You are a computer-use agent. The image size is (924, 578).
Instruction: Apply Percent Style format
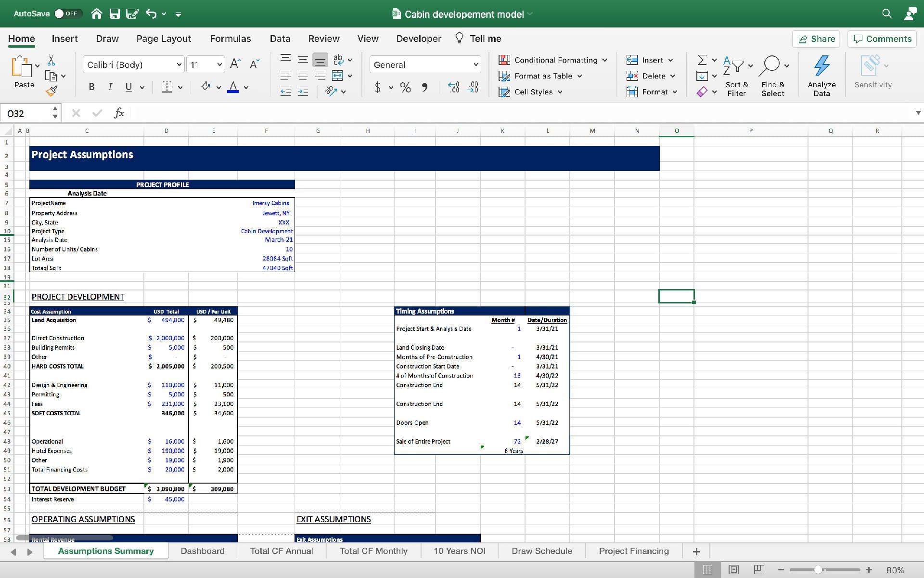point(405,87)
